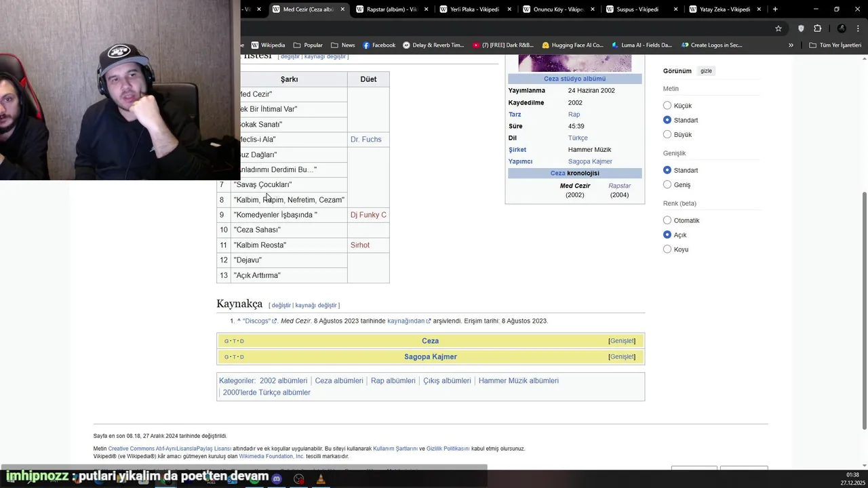868x488 pixels.
Task: Open the News bookmarks folder
Action: click(x=342, y=45)
